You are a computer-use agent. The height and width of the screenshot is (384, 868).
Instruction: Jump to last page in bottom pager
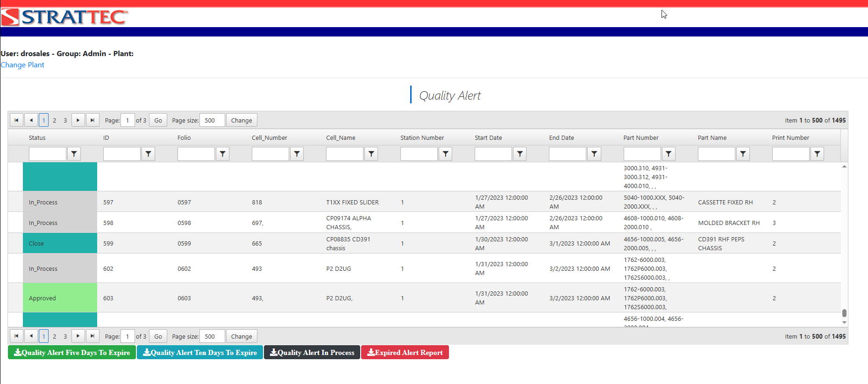click(x=92, y=336)
